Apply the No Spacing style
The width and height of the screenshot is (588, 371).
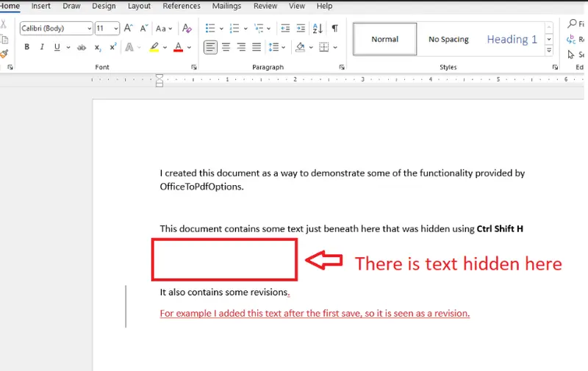point(448,40)
